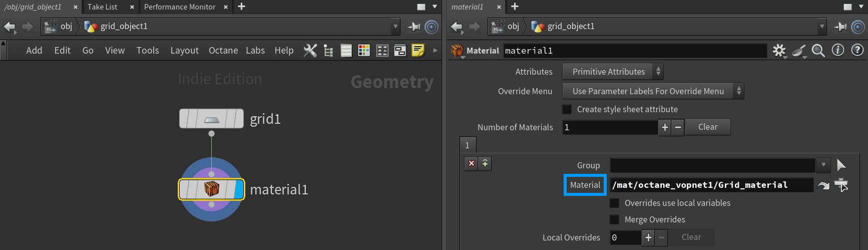Click the sticky note icon
The width and height of the screenshot is (868, 250).
click(418, 51)
